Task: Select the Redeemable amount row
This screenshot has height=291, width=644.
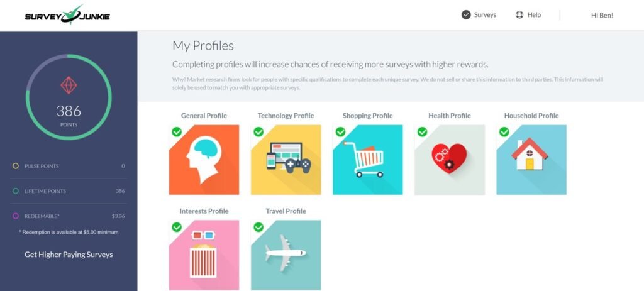Action: (x=69, y=216)
